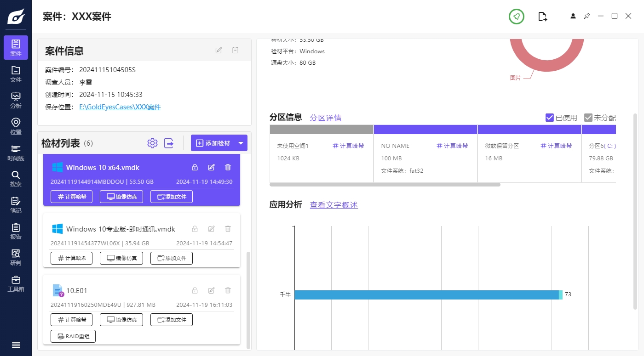The width and height of the screenshot is (644, 356).
Task: Start RAID重组 for 10.E01
Action: [x=73, y=336]
